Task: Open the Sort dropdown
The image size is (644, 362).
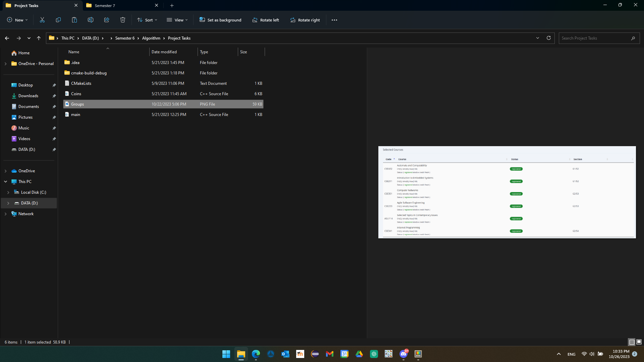Action: click(x=147, y=20)
